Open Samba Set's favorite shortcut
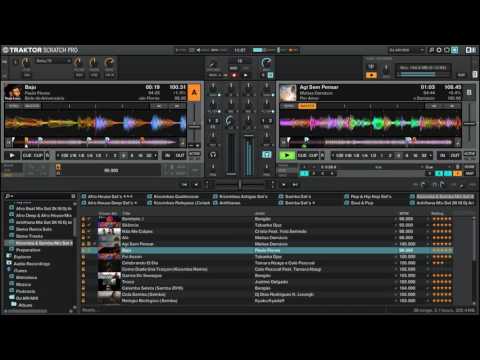This screenshot has width=480, height=360. (298, 196)
